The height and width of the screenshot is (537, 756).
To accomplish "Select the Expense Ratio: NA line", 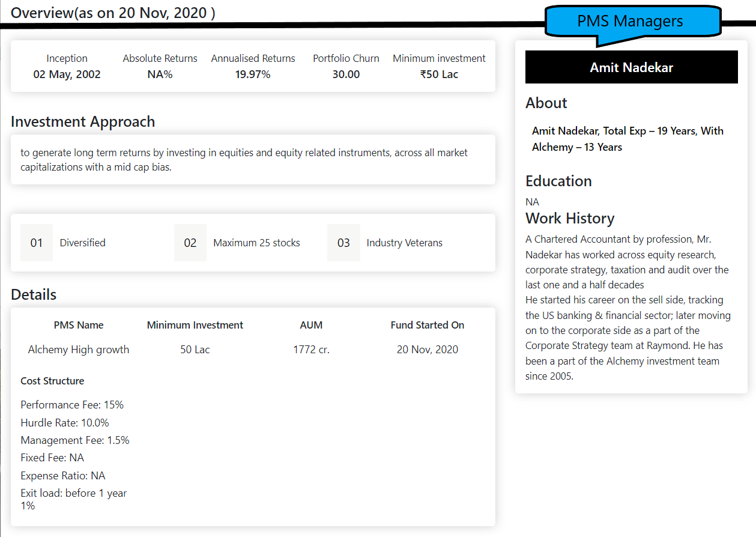I will 63,476.
